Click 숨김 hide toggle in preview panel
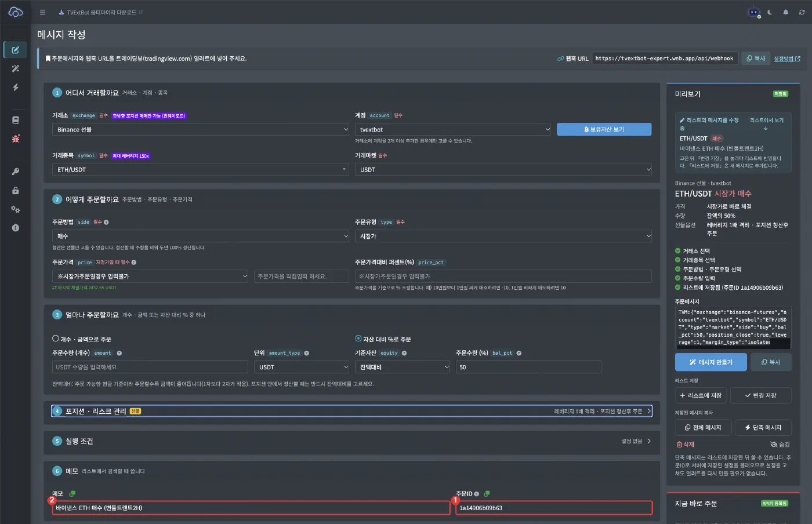The width and height of the screenshot is (812, 524). pos(780,444)
